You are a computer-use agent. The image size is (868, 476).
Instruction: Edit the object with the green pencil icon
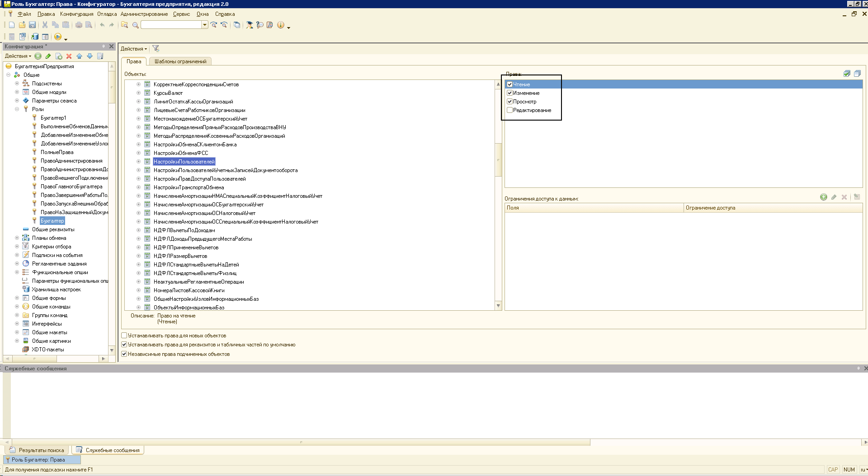pyautogui.click(x=48, y=56)
